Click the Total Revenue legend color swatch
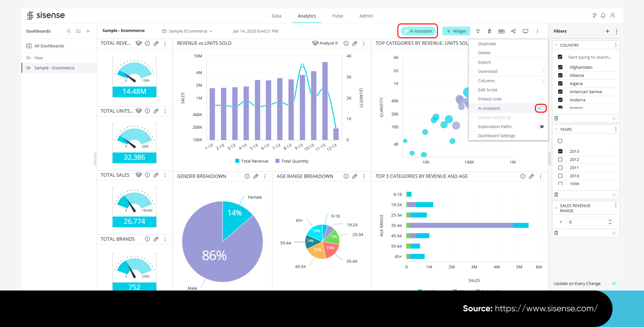The image size is (644, 327). [x=237, y=161]
